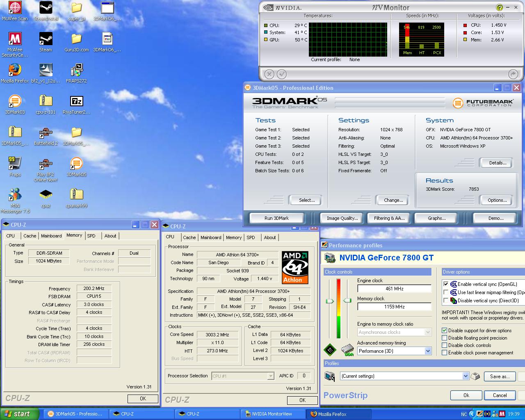Uncheck Enable vertical sync (OpenGL)
This screenshot has width=525, height=420.
tap(446, 284)
